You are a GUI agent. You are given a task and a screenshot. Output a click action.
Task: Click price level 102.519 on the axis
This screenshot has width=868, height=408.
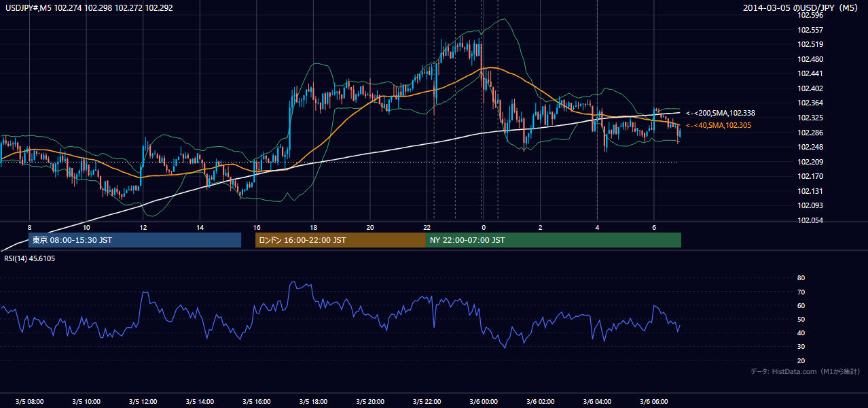pos(809,44)
